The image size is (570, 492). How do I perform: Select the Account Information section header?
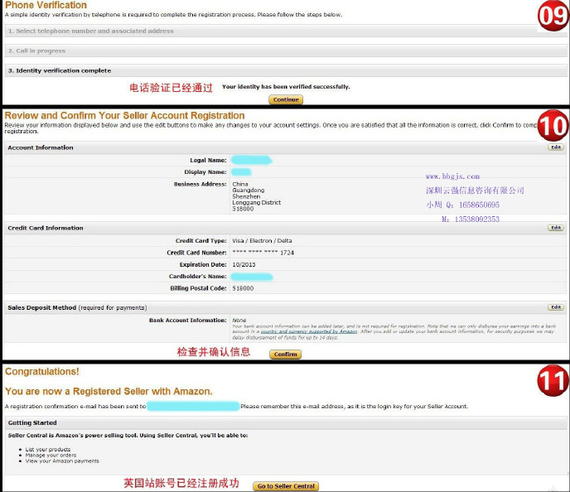click(285, 147)
